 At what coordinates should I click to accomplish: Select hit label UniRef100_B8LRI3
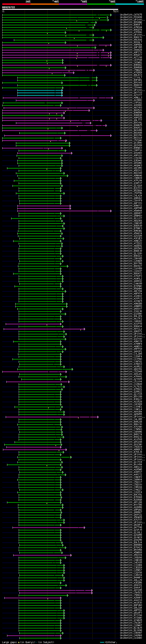(x=131, y=75)
